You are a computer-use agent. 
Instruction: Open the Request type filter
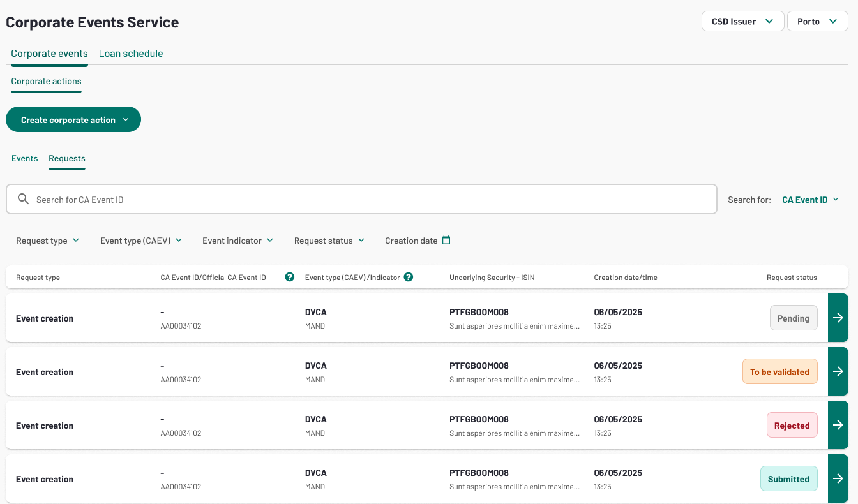[48, 241]
